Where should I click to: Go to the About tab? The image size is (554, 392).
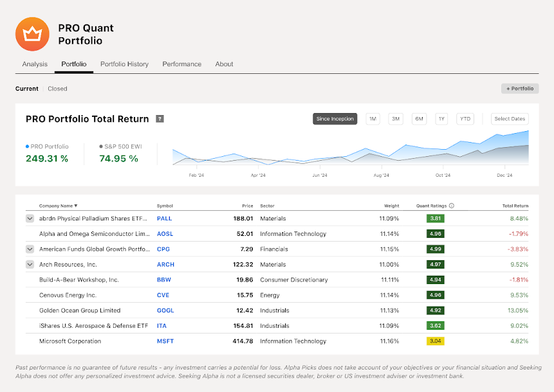pyautogui.click(x=224, y=64)
